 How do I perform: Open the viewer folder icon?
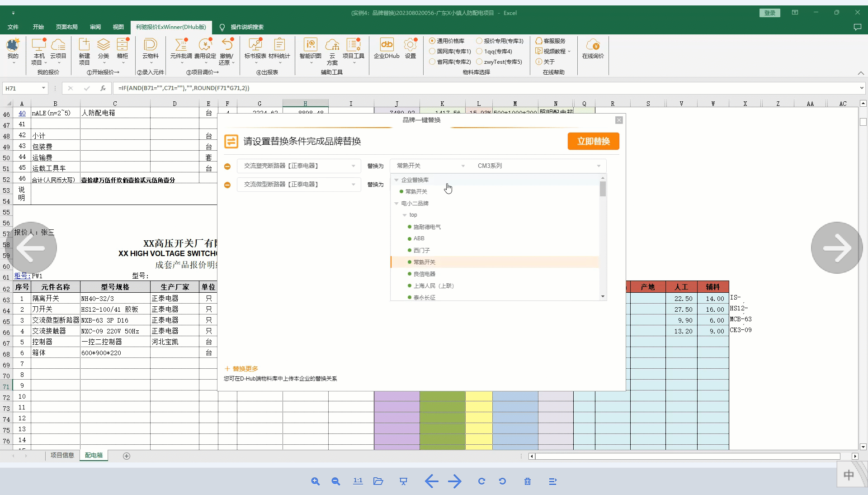click(x=378, y=481)
